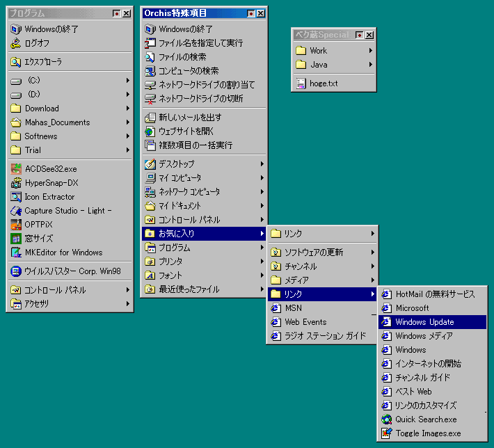Open the コントロール パネル entry in Orchis特殊項目
Screen dimensions: 494x448
204,220
